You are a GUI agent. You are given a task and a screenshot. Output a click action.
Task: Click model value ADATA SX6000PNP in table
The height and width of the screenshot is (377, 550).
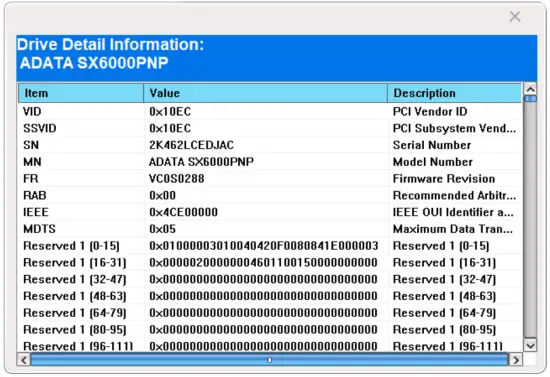click(201, 162)
